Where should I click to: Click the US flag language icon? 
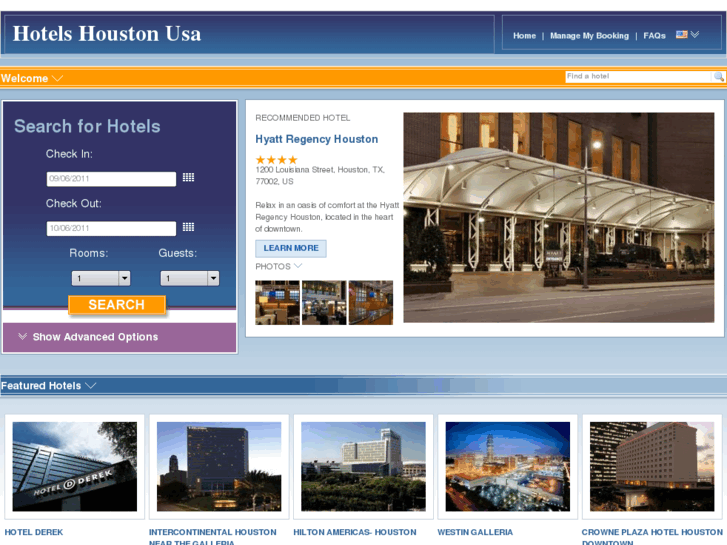pyautogui.click(x=681, y=34)
